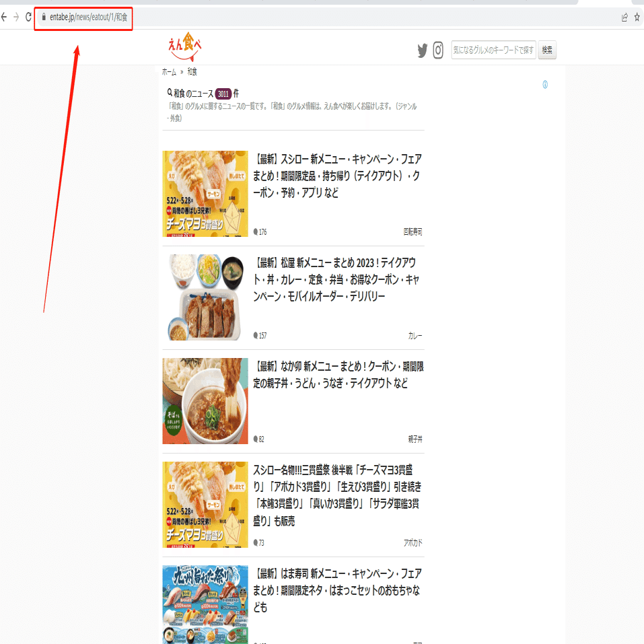Click the えん食べ site logo
644x644 pixels.
click(185, 46)
